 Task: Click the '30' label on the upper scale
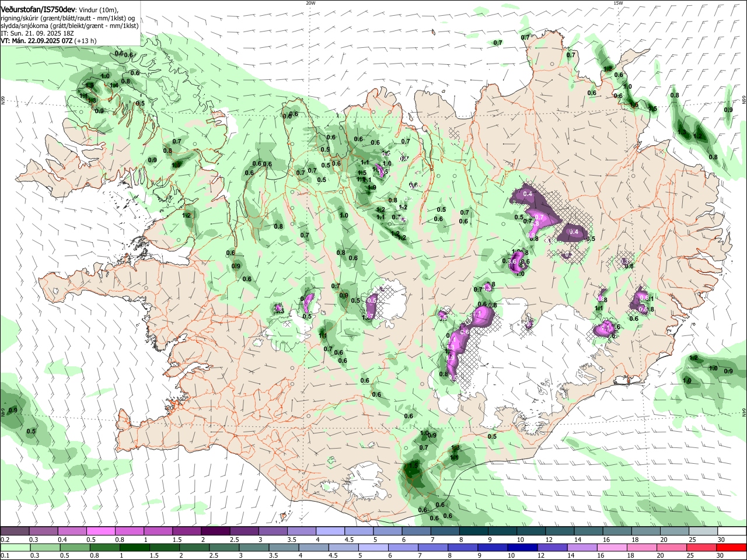click(721, 540)
